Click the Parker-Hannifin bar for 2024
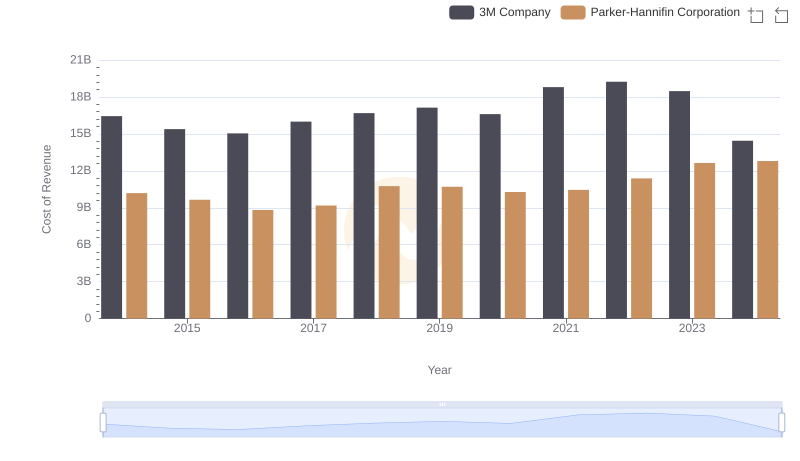This screenshot has width=800, height=461. (768, 240)
